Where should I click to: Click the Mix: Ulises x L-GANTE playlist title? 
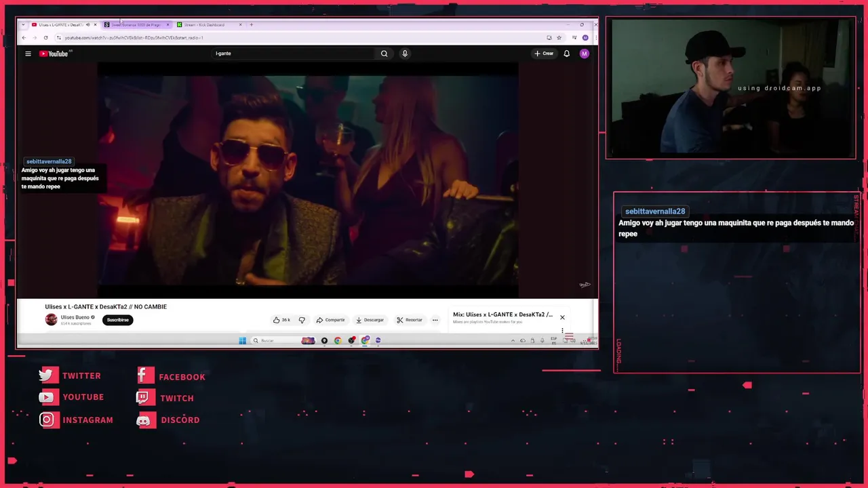[x=502, y=314]
